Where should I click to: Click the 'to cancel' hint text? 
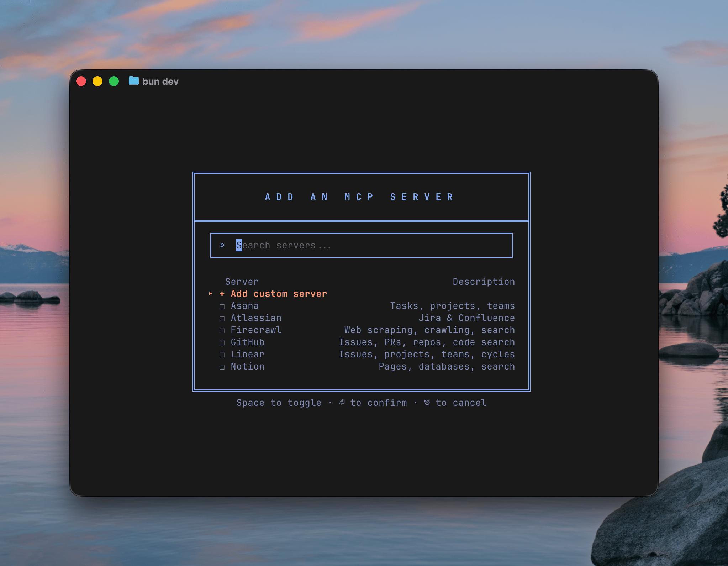tap(461, 403)
